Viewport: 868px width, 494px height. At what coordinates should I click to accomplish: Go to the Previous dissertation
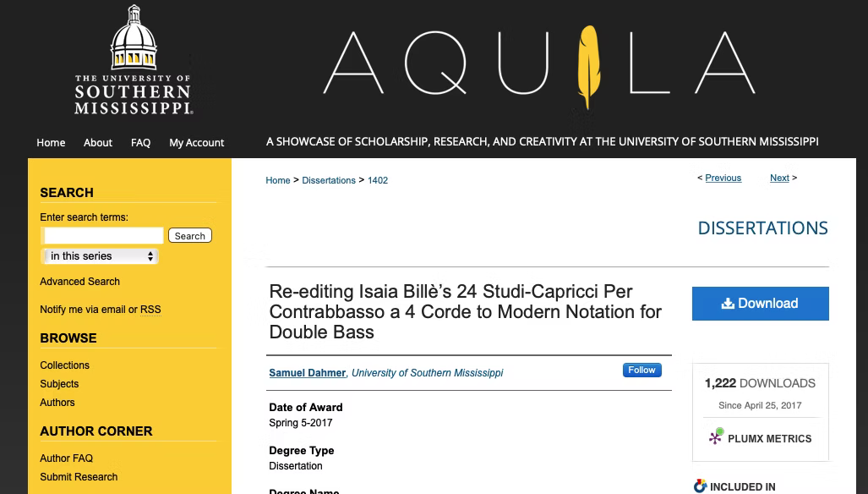pos(723,178)
